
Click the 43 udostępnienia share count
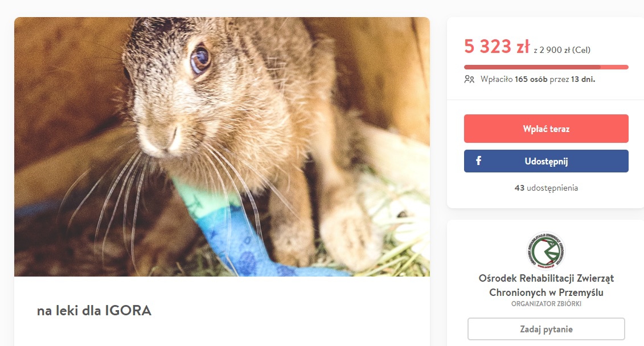click(545, 188)
